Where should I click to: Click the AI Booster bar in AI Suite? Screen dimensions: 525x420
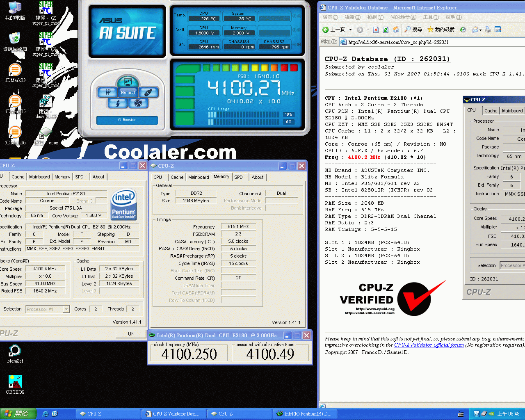127,120
